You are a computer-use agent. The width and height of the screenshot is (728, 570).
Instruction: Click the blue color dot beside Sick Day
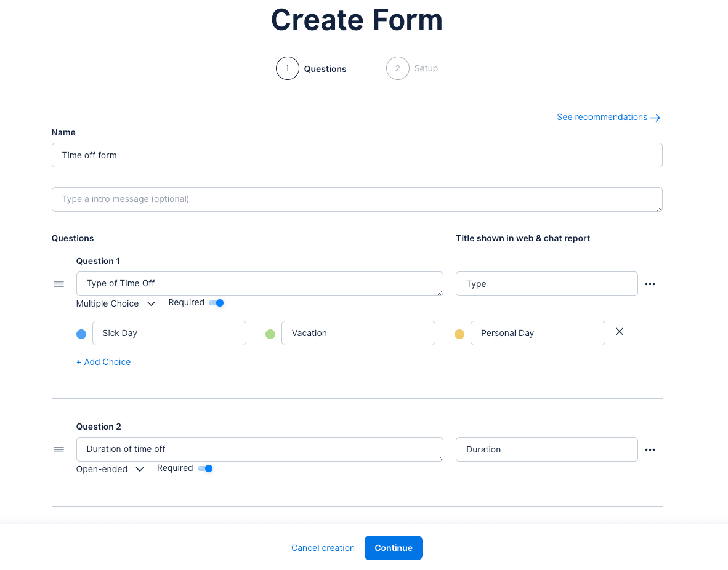(x=81, y=334)
